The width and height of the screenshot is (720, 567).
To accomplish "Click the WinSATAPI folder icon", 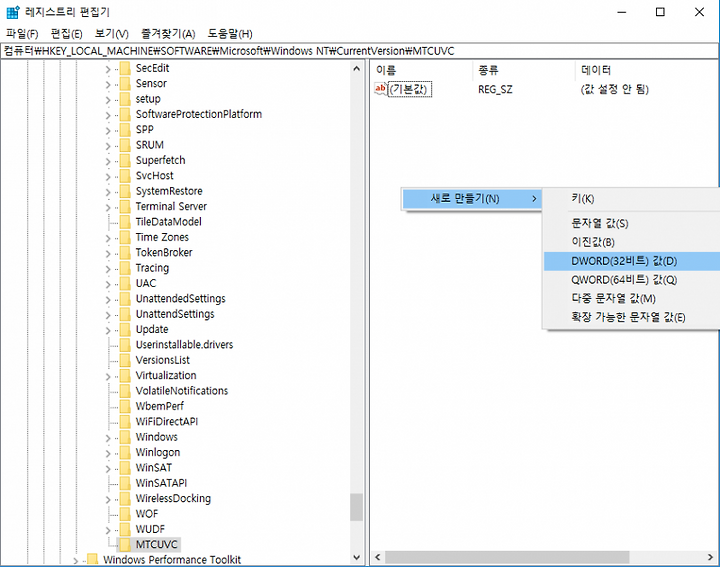I will 125,483.
